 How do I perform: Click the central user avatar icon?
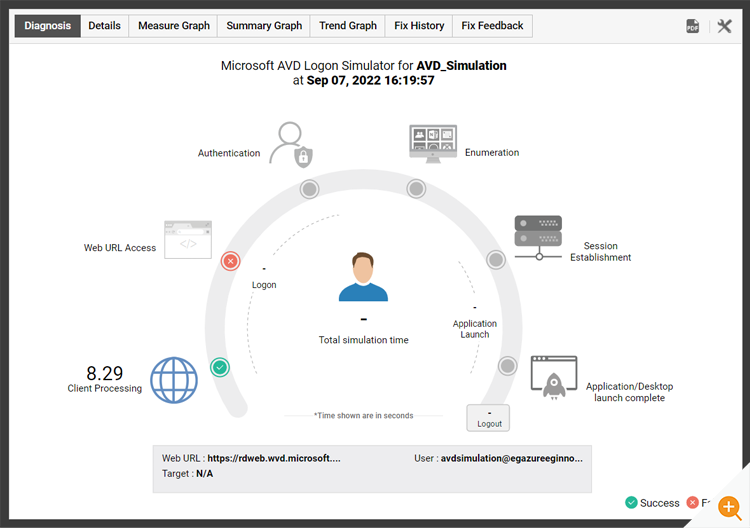tap(363, 277)
